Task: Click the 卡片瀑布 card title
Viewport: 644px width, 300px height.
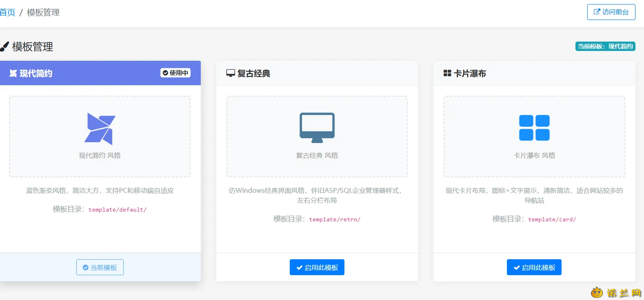Action: [x=470, y=73]
